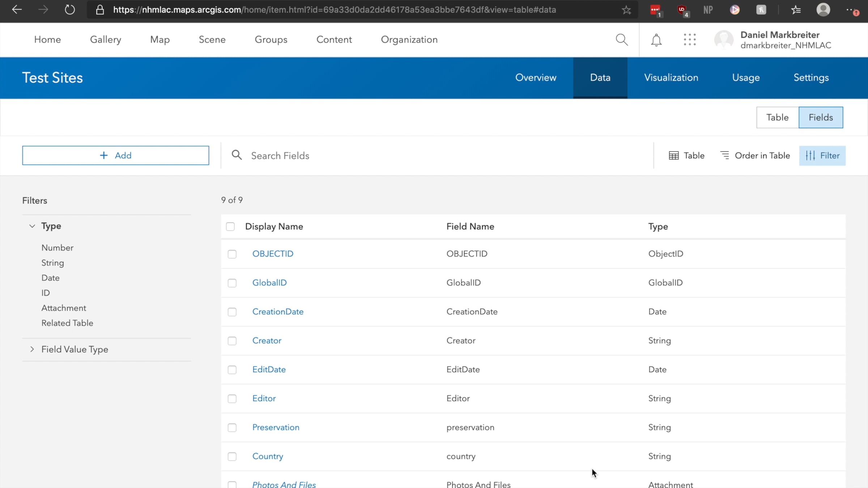The width and height of the screenshot is (868, 488).
Task: Filter fields by String type
Action: [52, 263]
